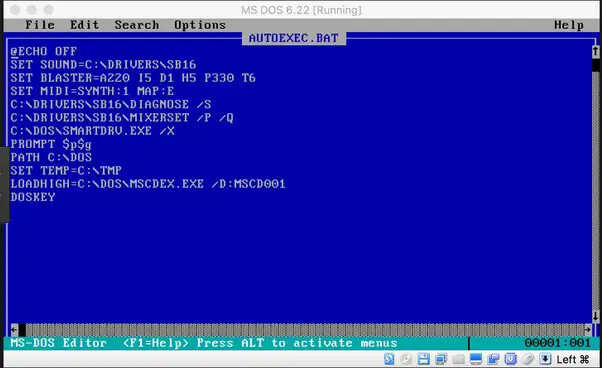602x368 pixels.
Task: Open the Help menu
Action: click(569, 25)
